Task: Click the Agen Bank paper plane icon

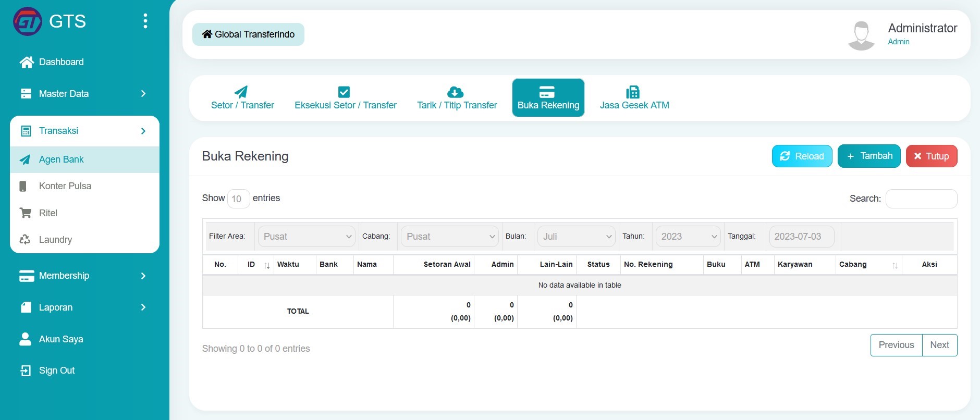Action: click(25, 159)
